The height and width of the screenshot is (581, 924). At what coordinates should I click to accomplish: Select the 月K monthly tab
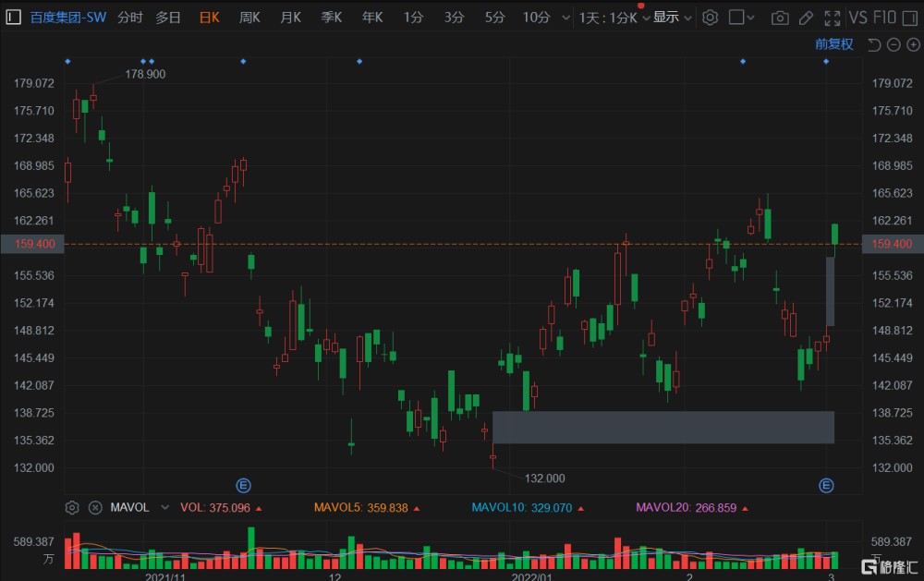pos(290,18)
